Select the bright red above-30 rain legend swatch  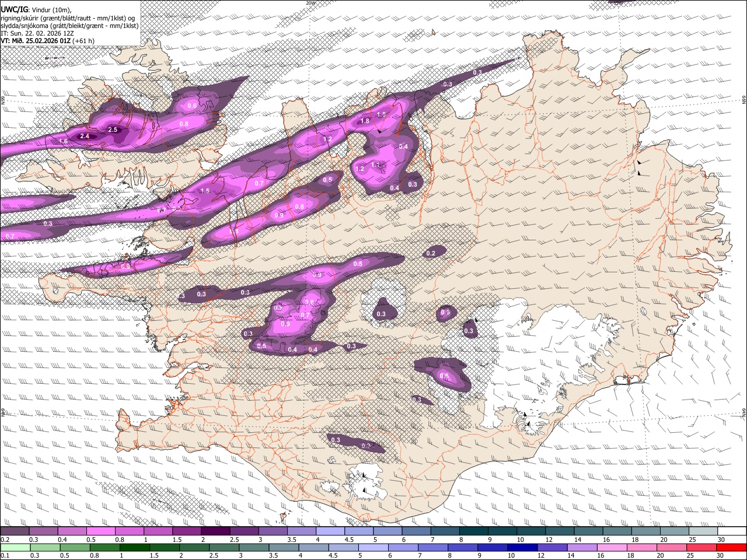731,548
